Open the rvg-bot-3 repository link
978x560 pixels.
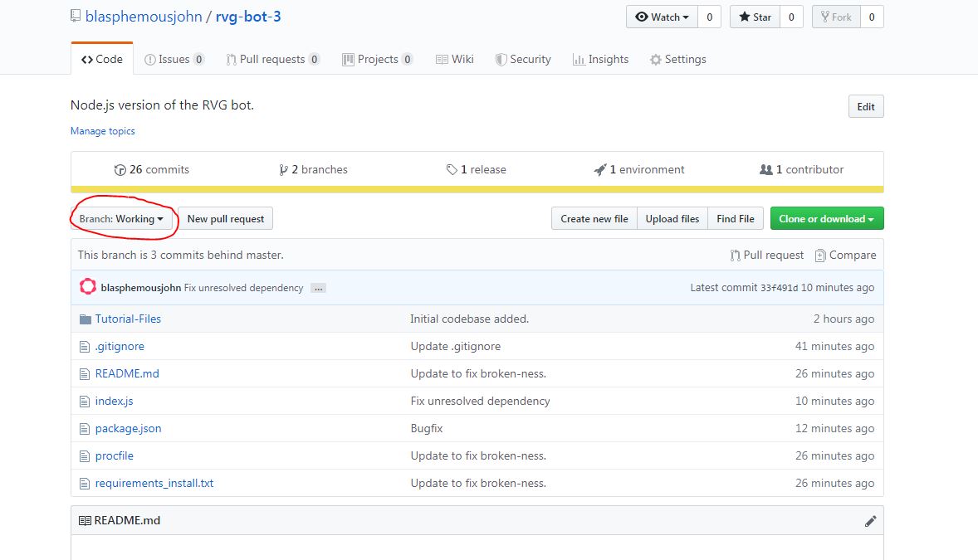pos(248,17)
